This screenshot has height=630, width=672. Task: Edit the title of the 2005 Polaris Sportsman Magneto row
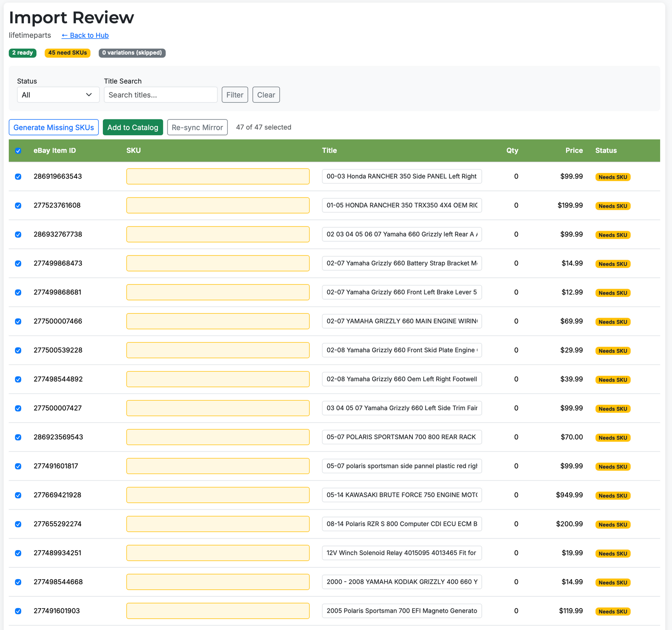[402, 611]
